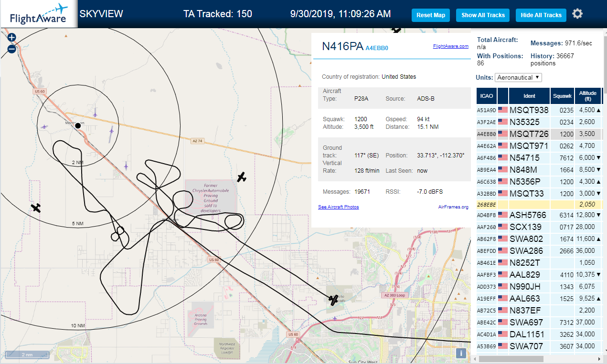Select the N990JH aircraft row
Viewport: 607px width, 364px height.
tap(539, 286)
